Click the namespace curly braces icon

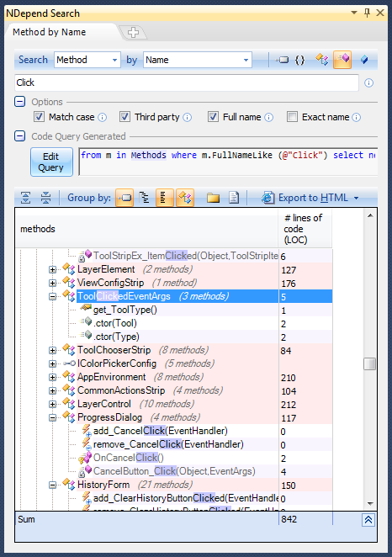click(300, 60)
